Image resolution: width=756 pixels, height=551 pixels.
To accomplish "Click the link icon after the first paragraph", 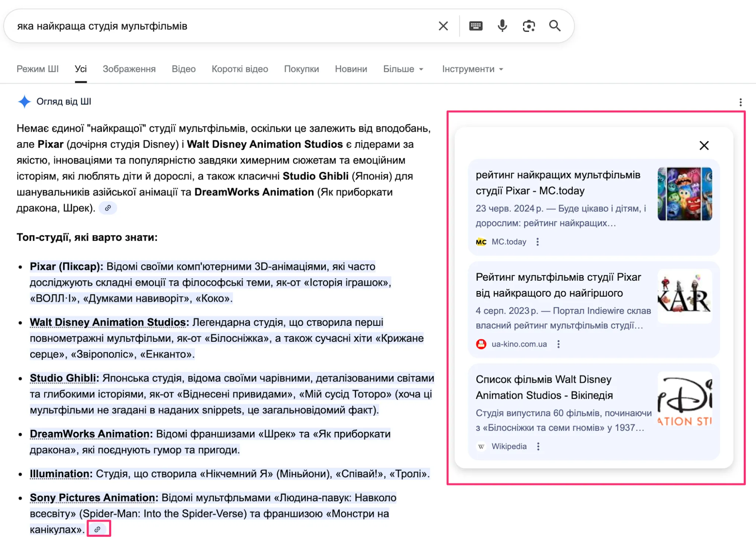I will (108, 208).
